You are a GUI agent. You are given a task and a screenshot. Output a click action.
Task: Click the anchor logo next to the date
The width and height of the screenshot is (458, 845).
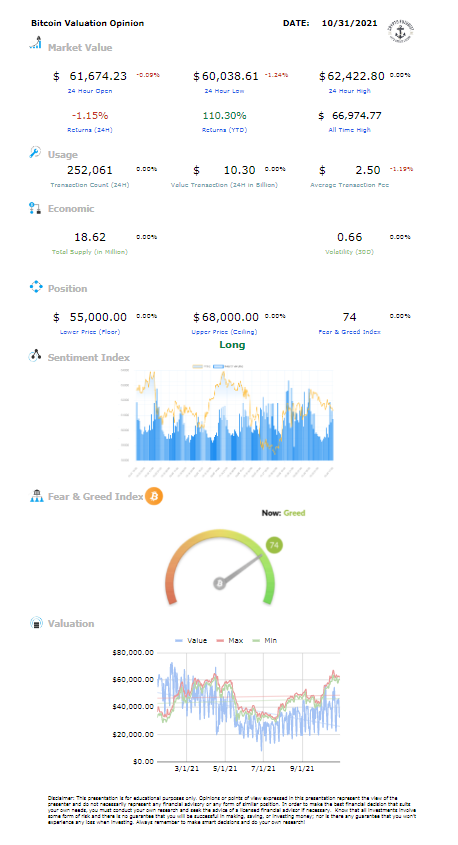pyautogui.click(x=401, y=32)
